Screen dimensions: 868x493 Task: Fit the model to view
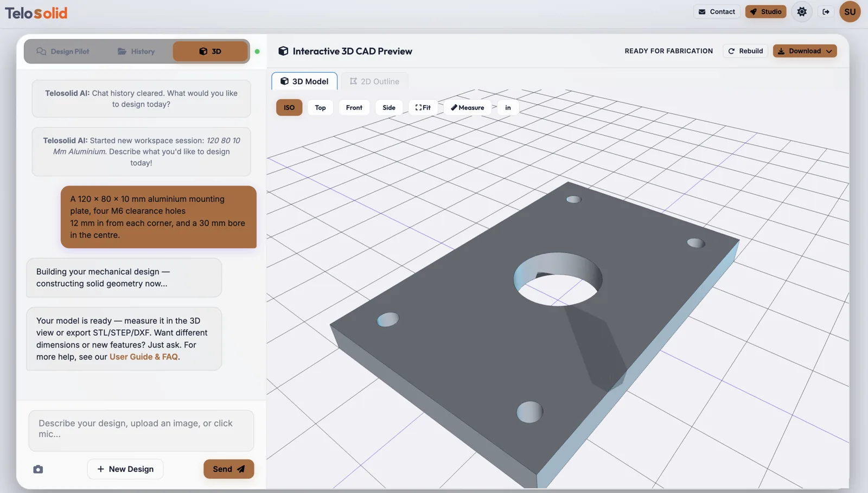[423, 107]
